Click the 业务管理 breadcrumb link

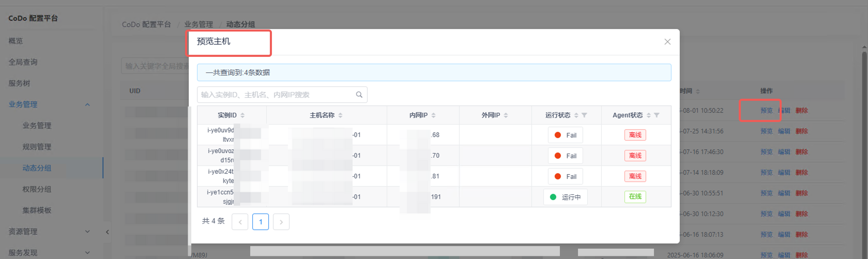coord(199,24)
